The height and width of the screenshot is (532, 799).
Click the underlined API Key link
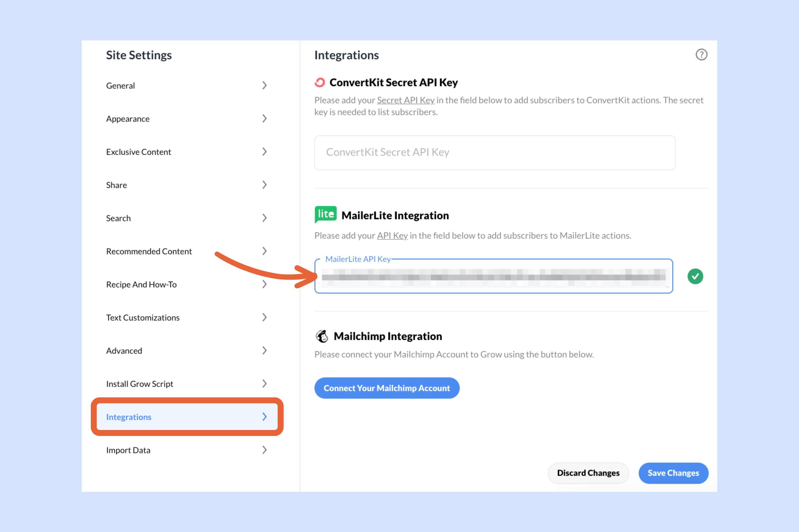392,236
